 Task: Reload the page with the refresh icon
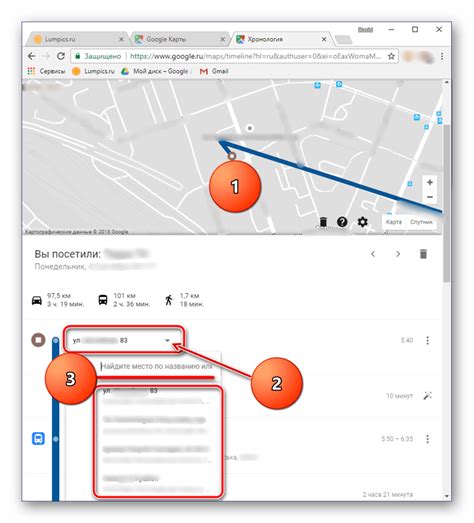tap(61, 56)
